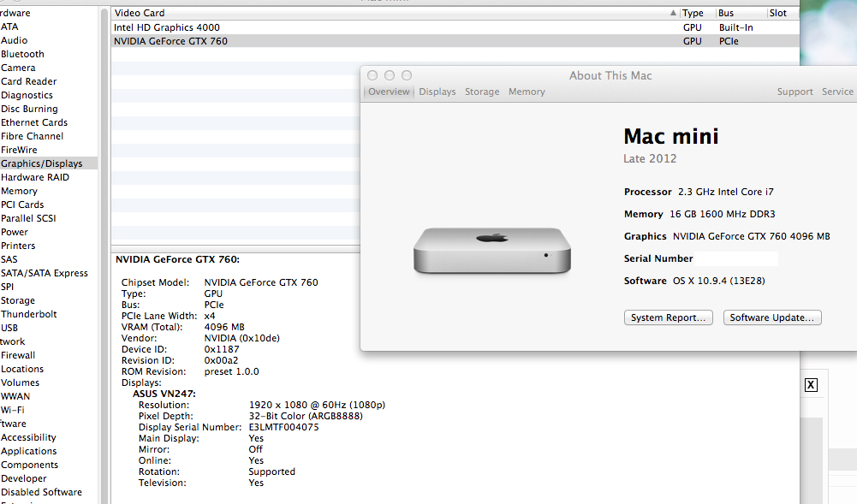Viewport: 857px width, 504px height.
Task: Select Accessibility in the sidebar
Action: coord(28,437)
